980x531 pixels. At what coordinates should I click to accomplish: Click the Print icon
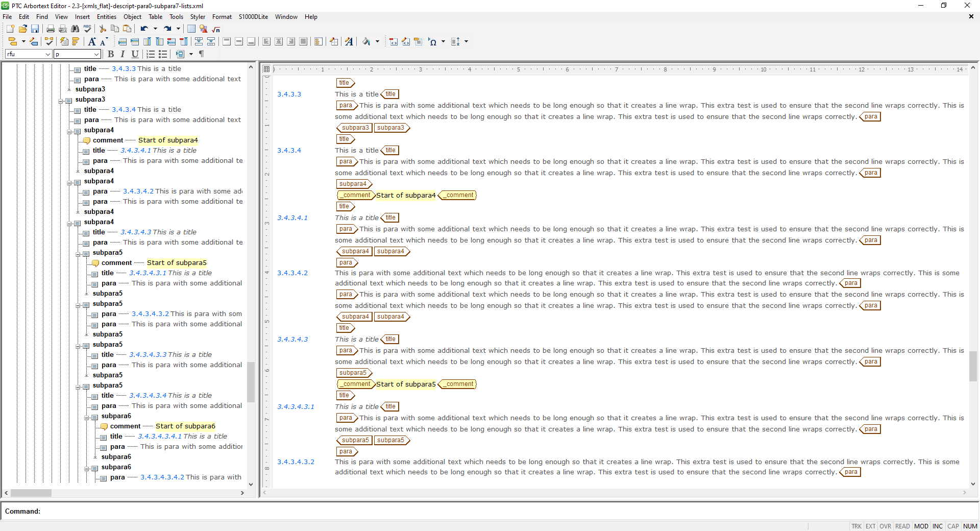[50, 29]
